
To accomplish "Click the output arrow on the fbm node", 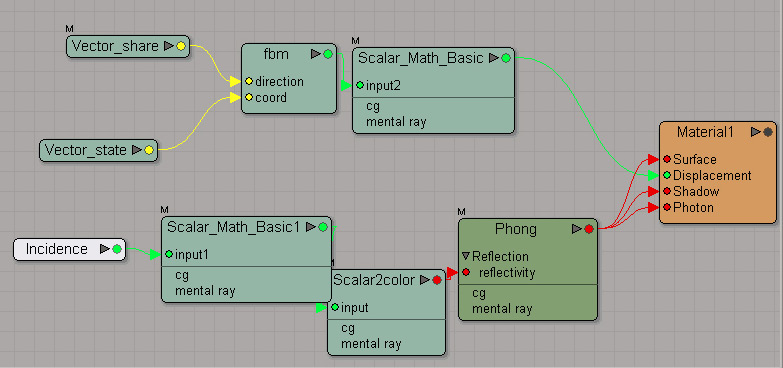I will point(316,53).
